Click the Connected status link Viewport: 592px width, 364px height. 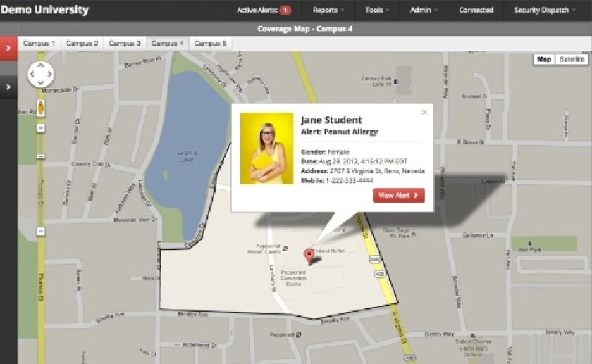coord(476,10)
